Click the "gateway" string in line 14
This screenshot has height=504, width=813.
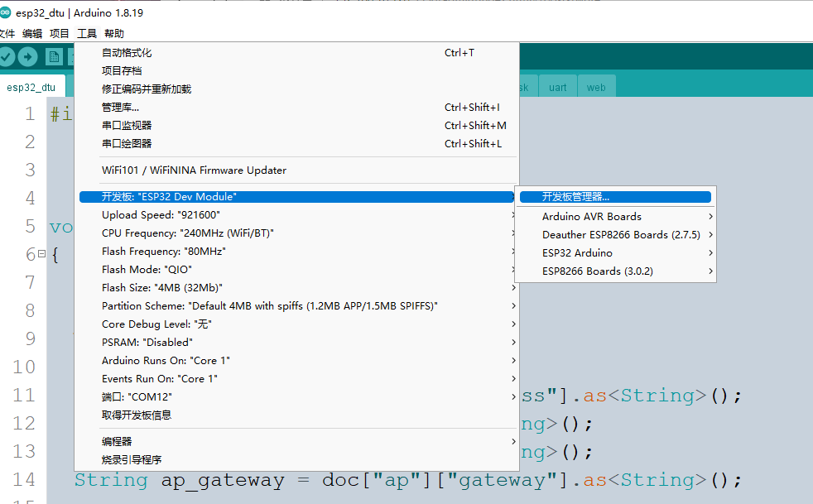(502, 480)
